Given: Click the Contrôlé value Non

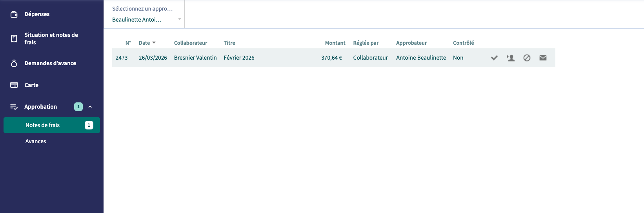Looking at the screenshot, I should click(458, 58).
